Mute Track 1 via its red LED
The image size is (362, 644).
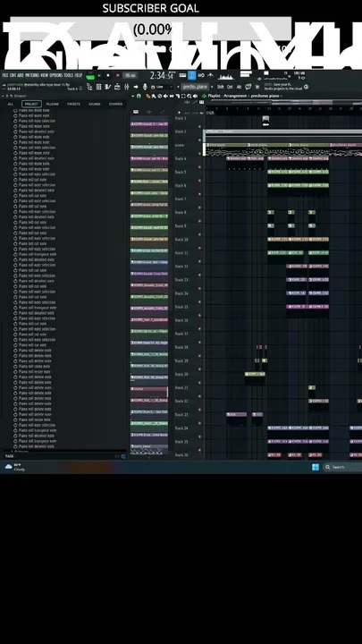200,127
